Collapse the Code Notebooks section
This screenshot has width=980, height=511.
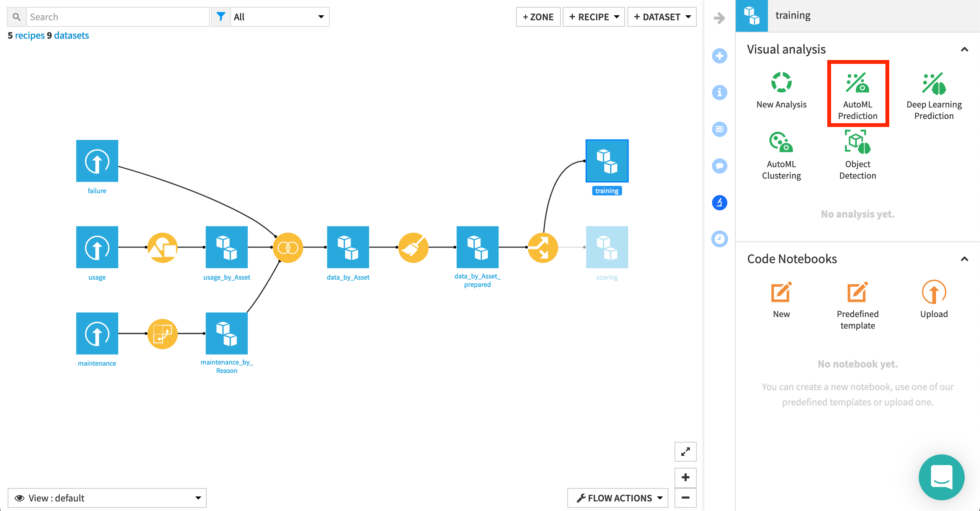click(x=965, y=259)
